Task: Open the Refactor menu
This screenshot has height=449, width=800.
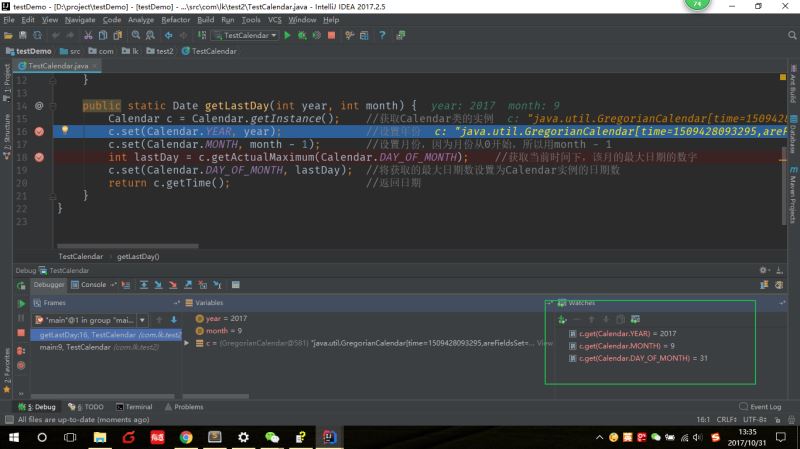Action: (175, 19)
